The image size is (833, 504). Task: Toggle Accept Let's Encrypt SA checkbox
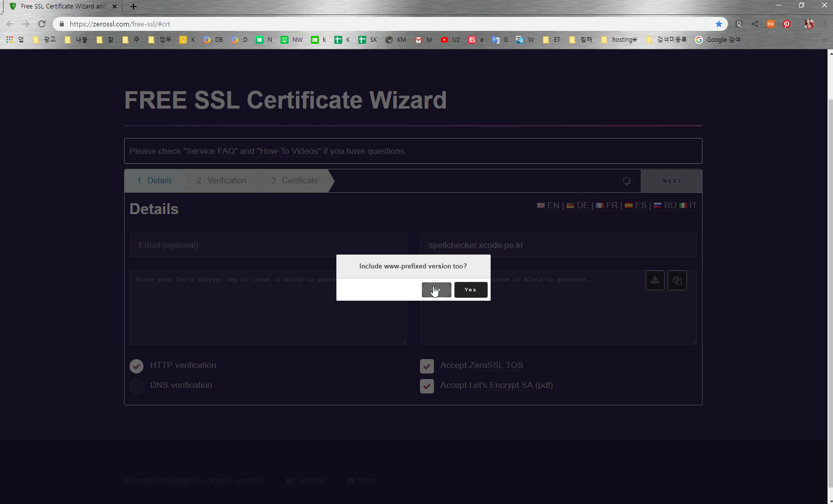click(427, 386)
